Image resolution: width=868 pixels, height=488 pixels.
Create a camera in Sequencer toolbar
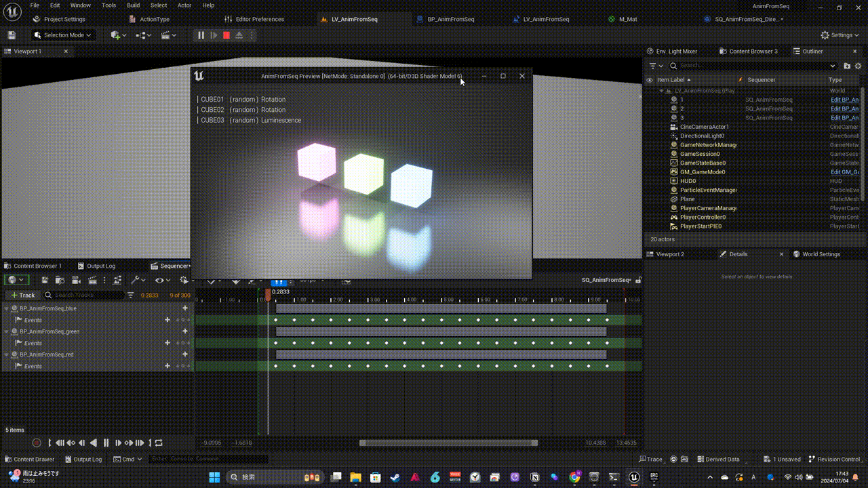point(76,280)
